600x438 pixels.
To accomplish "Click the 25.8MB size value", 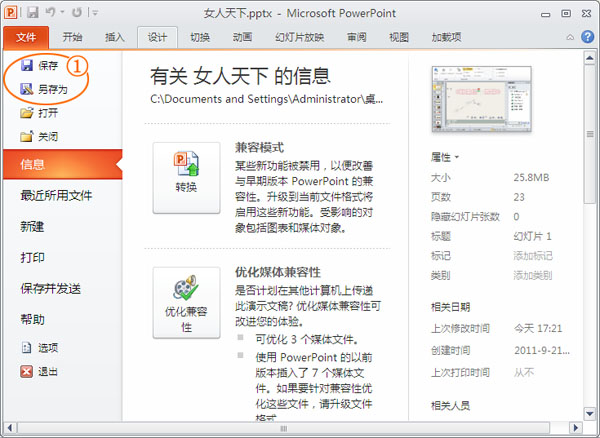I will tap(531, 178).
